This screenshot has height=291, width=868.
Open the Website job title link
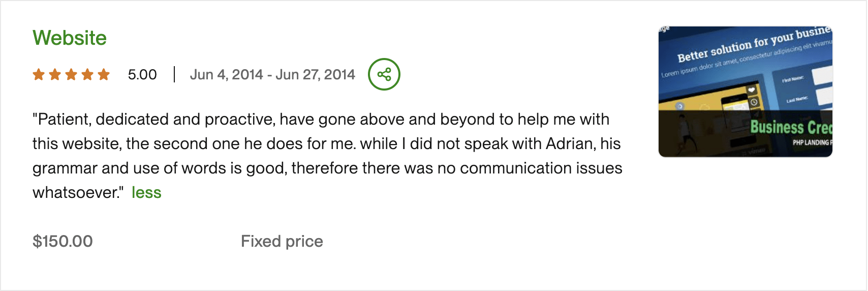point(70,38)
